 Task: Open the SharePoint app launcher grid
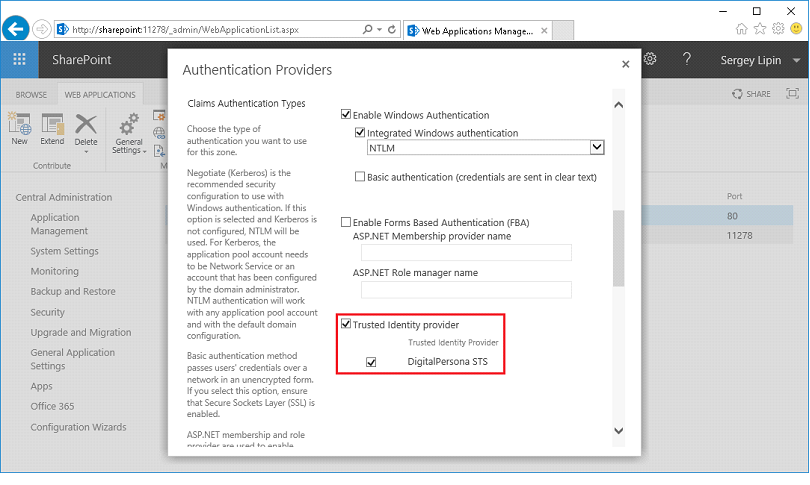pyautogui.click(x=20, y=60)
